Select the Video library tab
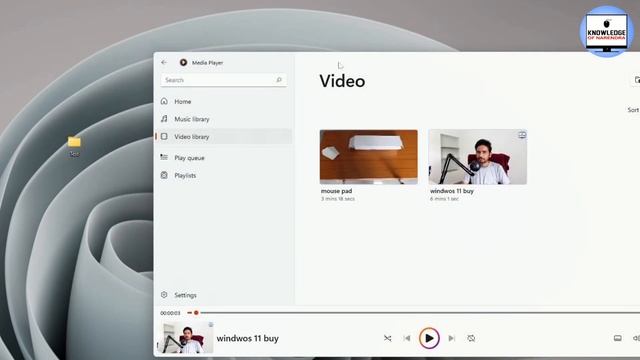 tap(223, 136)
